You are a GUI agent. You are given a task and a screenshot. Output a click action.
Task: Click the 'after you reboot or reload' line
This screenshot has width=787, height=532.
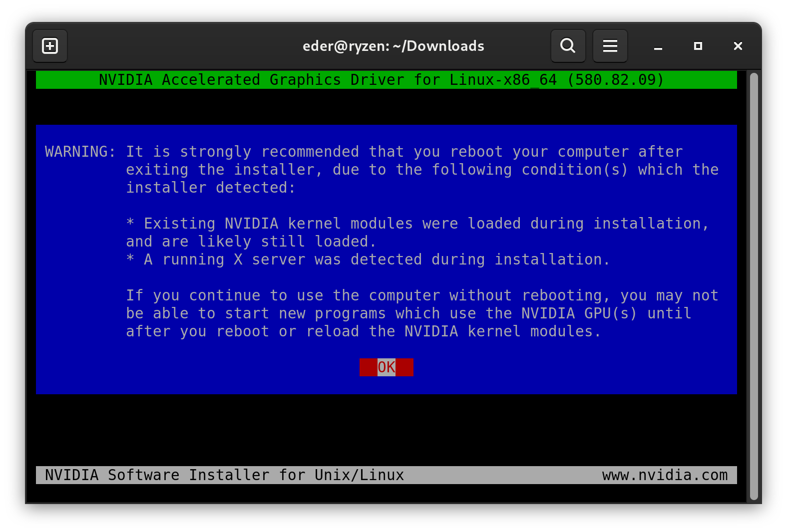(363, 331)
